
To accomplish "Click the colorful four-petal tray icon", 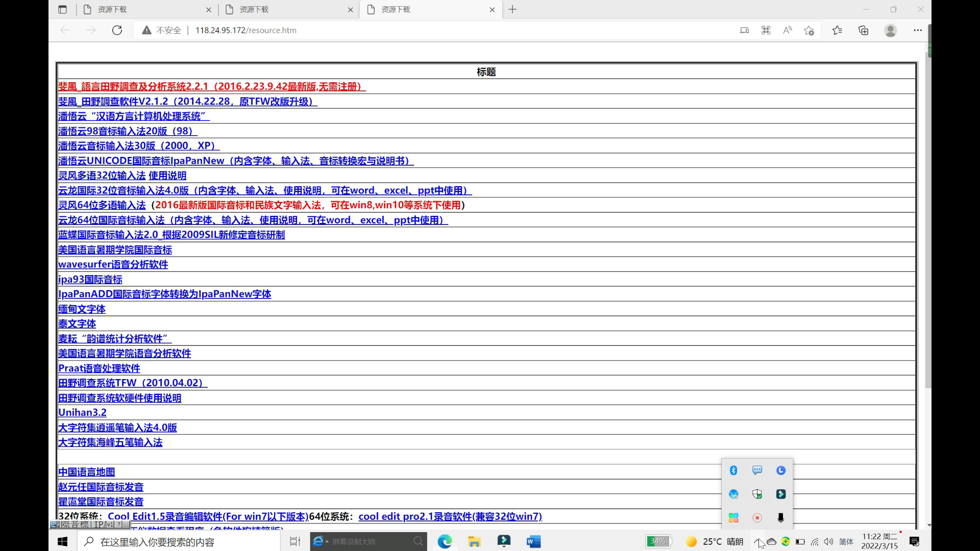I will pos(733,517).
